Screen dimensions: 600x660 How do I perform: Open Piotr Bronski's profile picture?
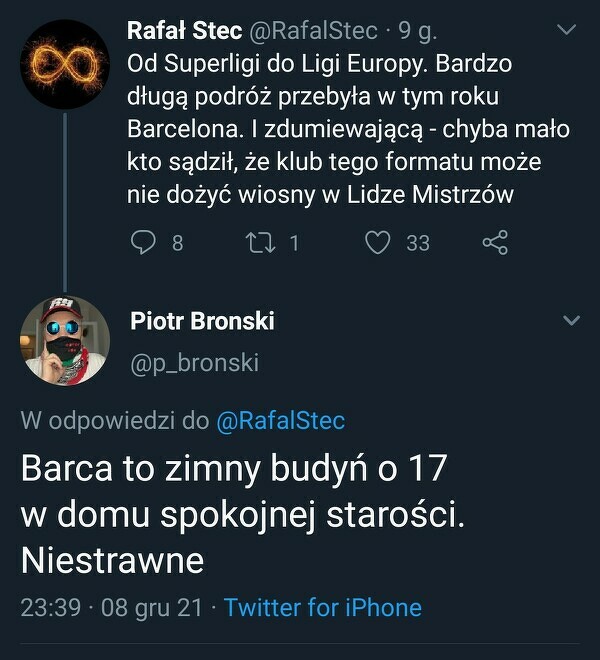coord(64,340)
